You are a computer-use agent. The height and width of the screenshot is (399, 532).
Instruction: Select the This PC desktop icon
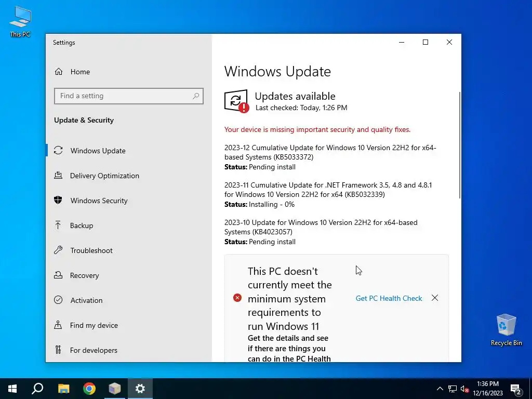(x=20, y=21)
